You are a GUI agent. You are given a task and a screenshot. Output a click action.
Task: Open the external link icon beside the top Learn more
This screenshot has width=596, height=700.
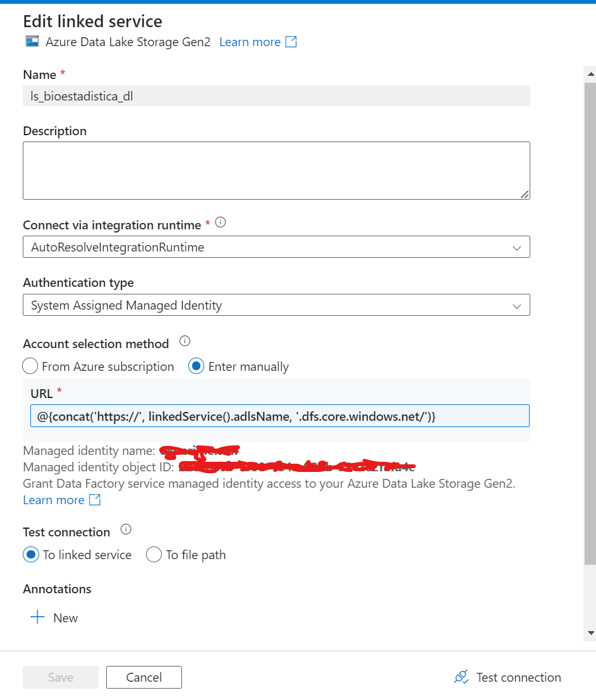291,42
